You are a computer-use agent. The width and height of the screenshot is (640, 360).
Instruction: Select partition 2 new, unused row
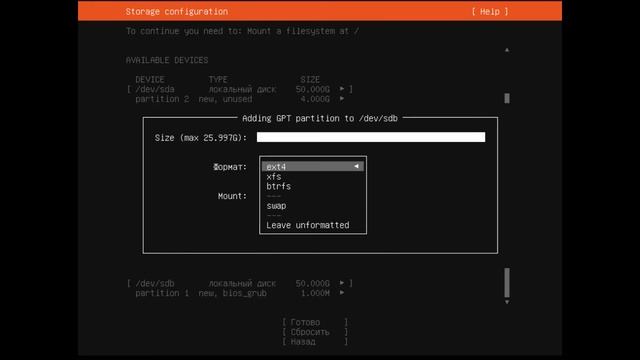240,99
